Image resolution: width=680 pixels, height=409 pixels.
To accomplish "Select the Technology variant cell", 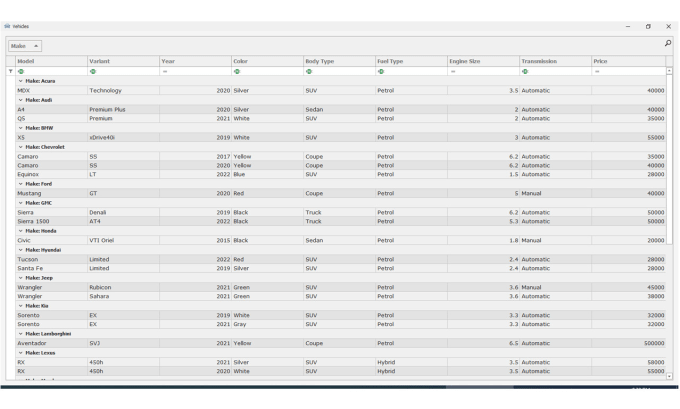I will pyautogui.click(x=123, y=90).
